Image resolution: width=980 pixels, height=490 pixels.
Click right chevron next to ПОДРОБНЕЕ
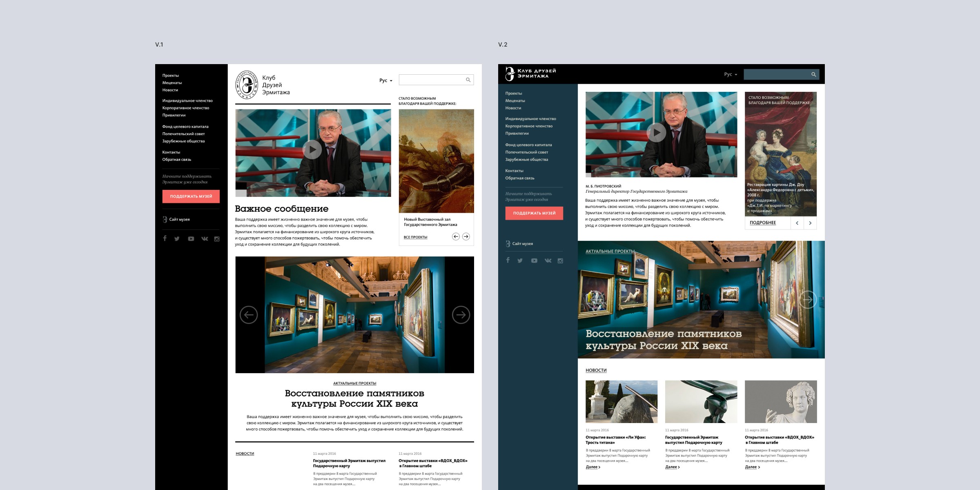[810, 223]
